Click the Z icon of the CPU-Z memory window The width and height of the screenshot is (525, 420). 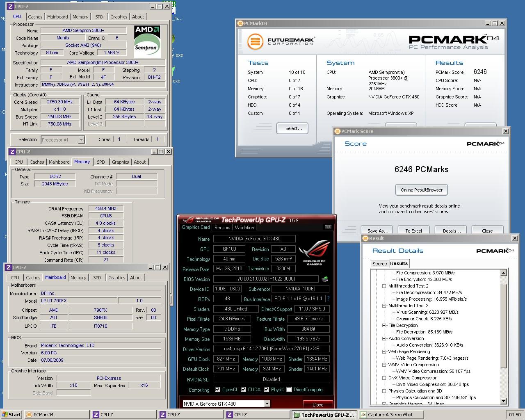pyautogui.click(x=11, y=152)
